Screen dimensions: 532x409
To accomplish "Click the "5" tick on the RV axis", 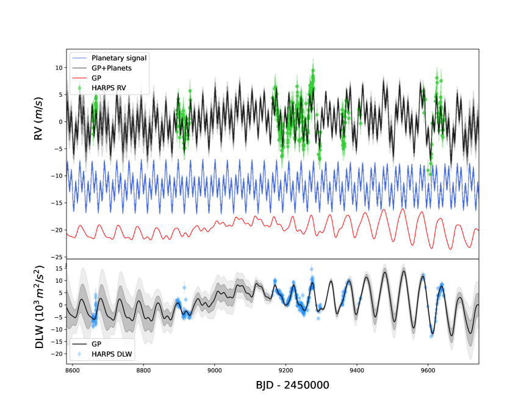I will point(61,95).
